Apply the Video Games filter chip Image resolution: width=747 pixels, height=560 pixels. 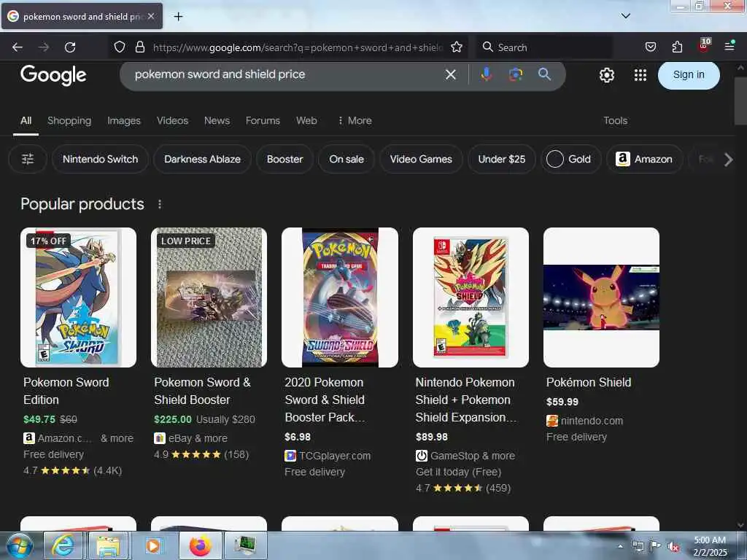point(421,159)
